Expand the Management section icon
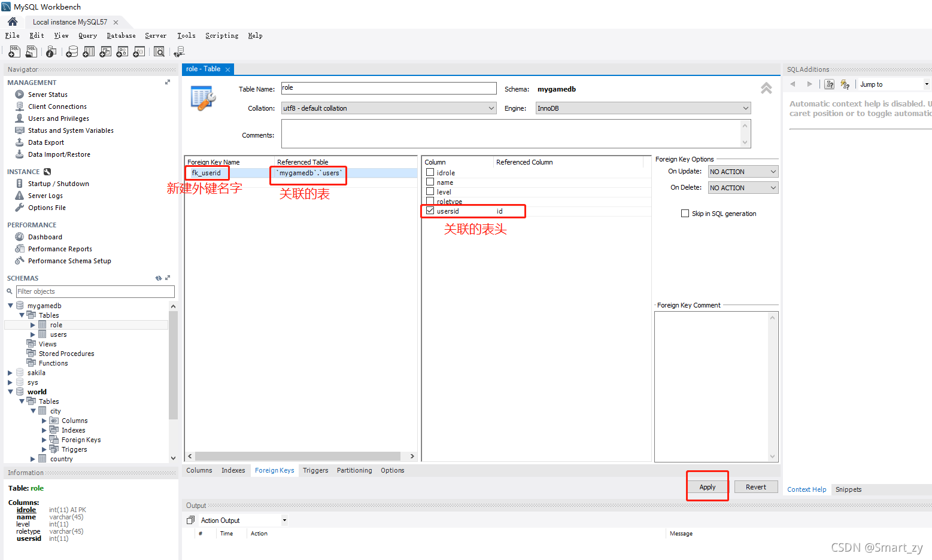The image size is (932, 560). pos(168,82)
